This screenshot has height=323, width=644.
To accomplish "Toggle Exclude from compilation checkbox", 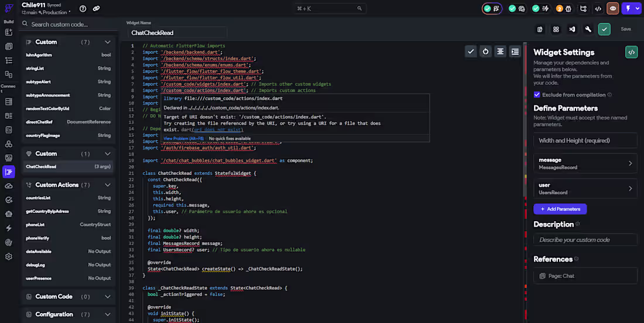I will 537,95.
